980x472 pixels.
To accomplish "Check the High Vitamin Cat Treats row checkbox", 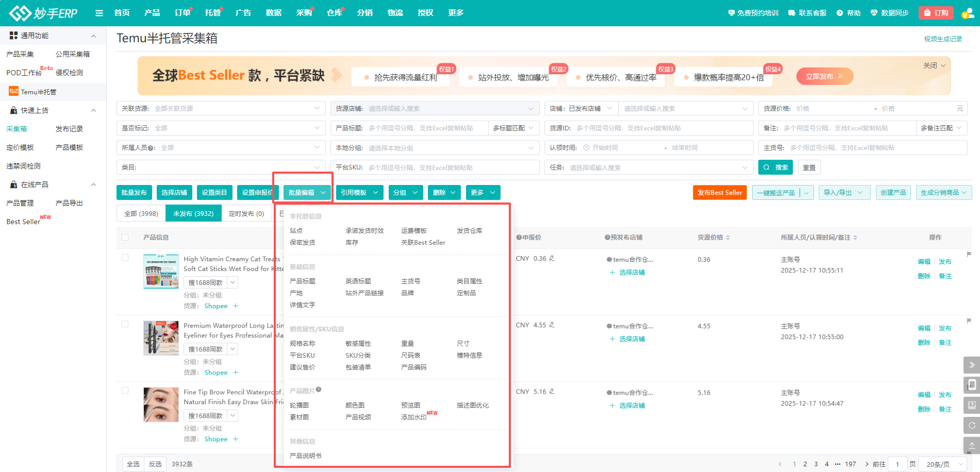I will (x=125, y=257).
